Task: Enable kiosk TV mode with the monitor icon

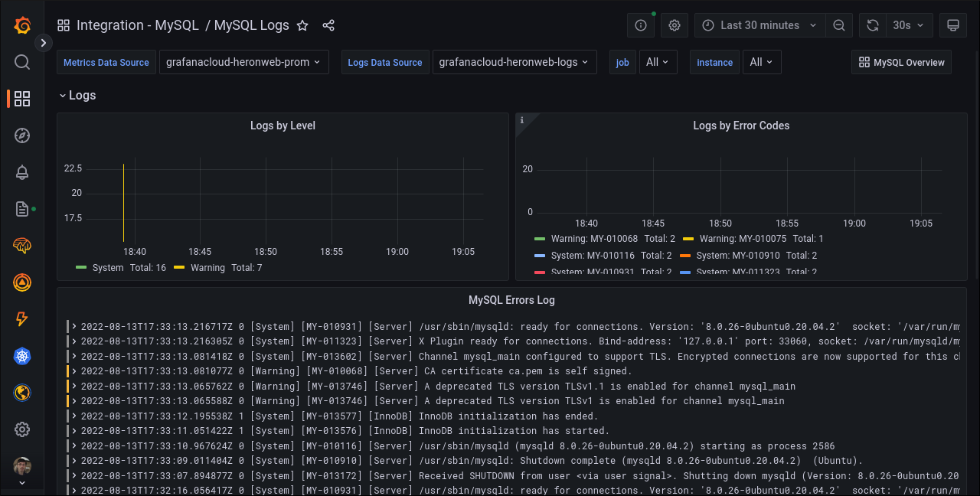Action: [x=952, y=25]
